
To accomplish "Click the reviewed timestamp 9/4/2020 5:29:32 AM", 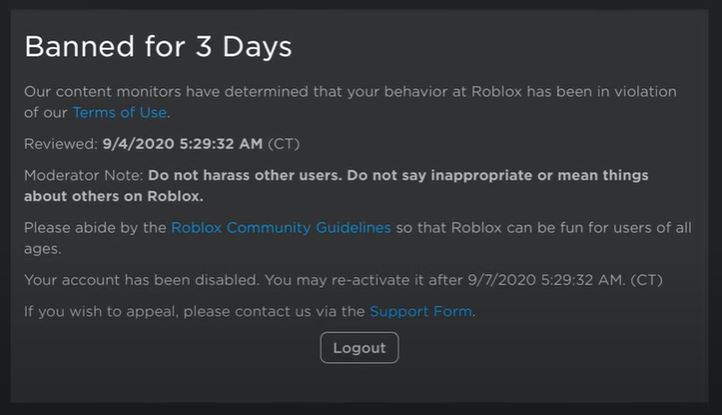I will (182, 144).
